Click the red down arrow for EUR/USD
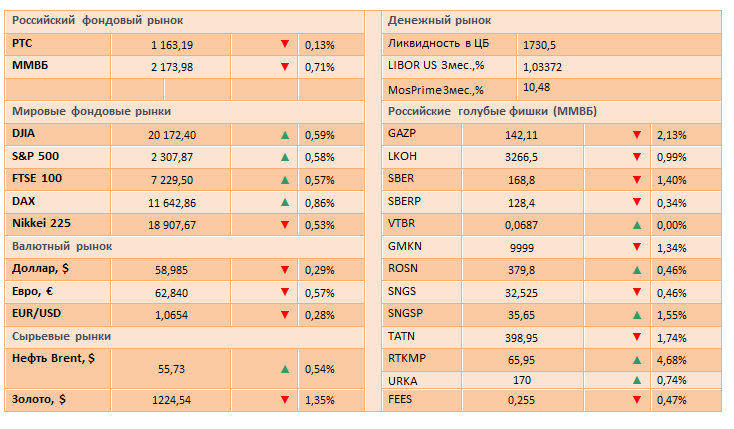734x429 pixels. click(285, 315)
